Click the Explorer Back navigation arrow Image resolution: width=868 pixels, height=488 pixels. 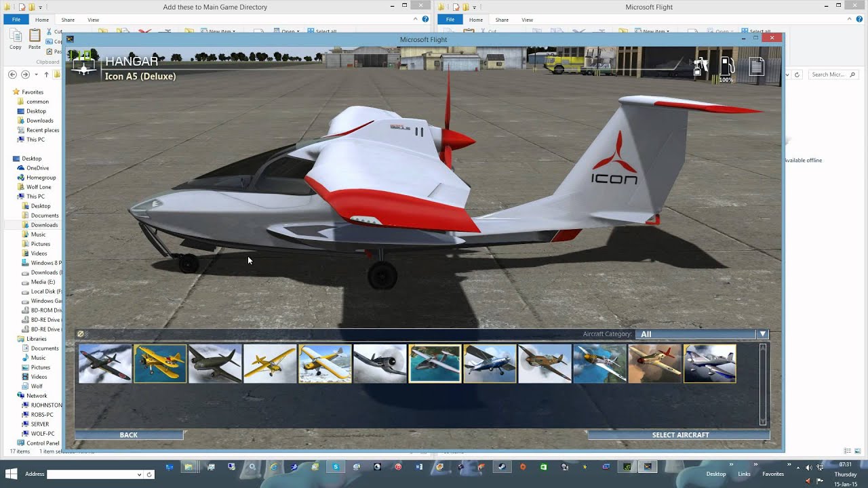pyautogui.click(x=12, y=75)
